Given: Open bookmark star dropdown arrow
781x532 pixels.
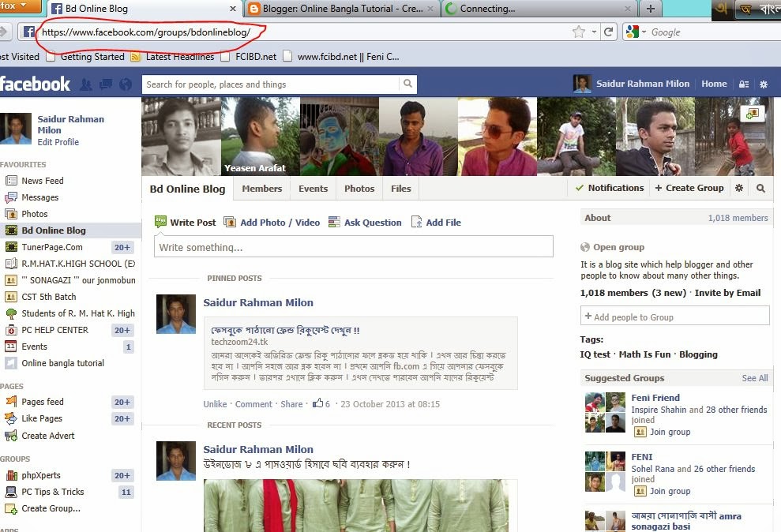Looking at the screenshot, I should click(x=594, y=32).
